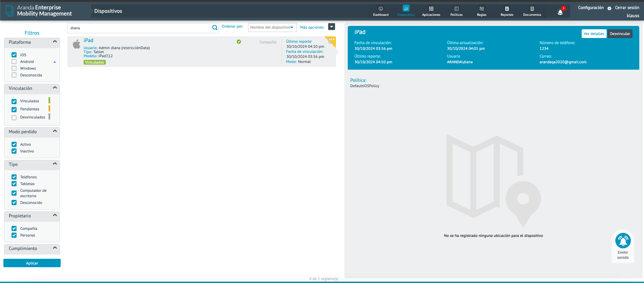Viewport: 644px width, 283px height.
Task: Click the arandaqa2020@gmail.com email
Action: (x=563, y=62)
